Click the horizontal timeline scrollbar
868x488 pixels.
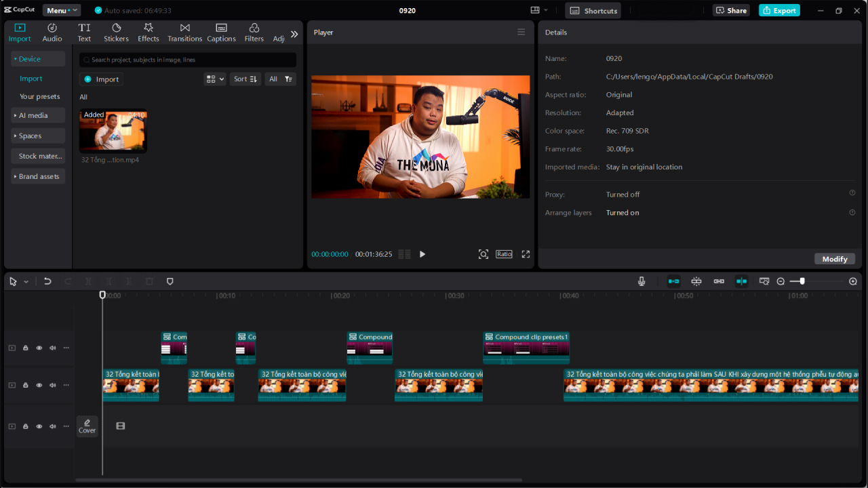pyautogui.click(x=298, y=481)
